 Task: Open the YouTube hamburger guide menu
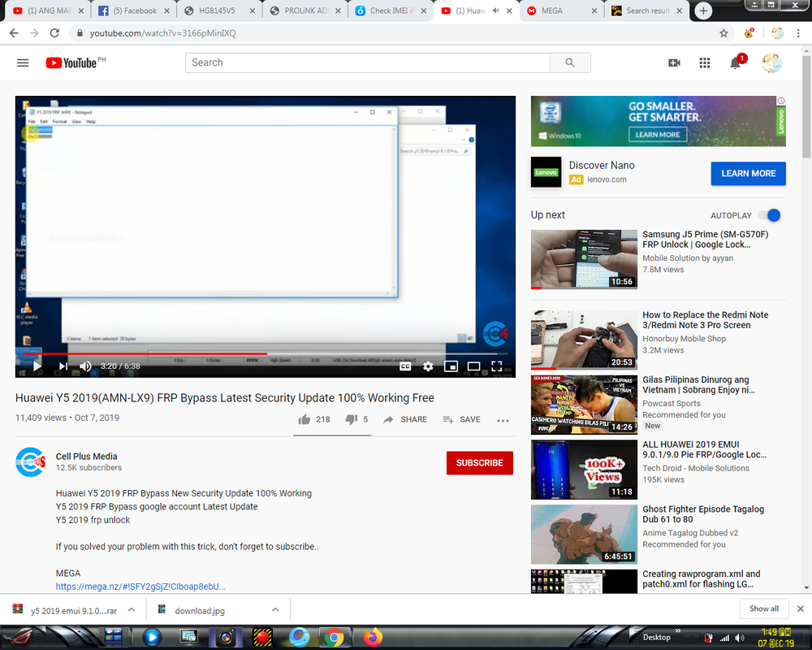pyautogui.click(x=23, y=63)
